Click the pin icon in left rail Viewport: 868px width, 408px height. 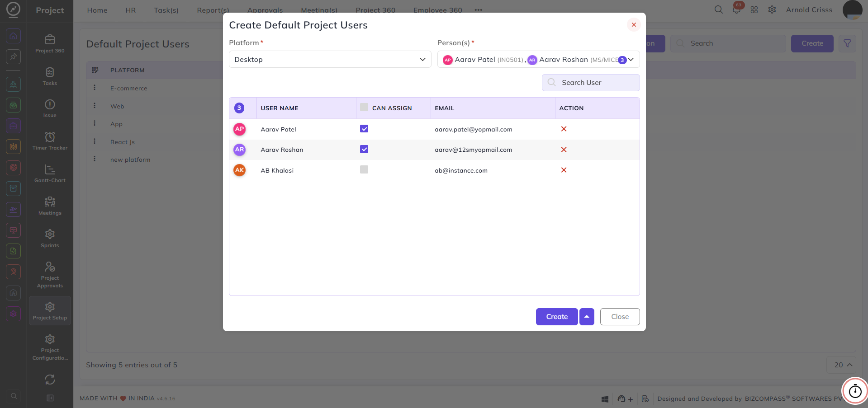(x=14, y=56)
